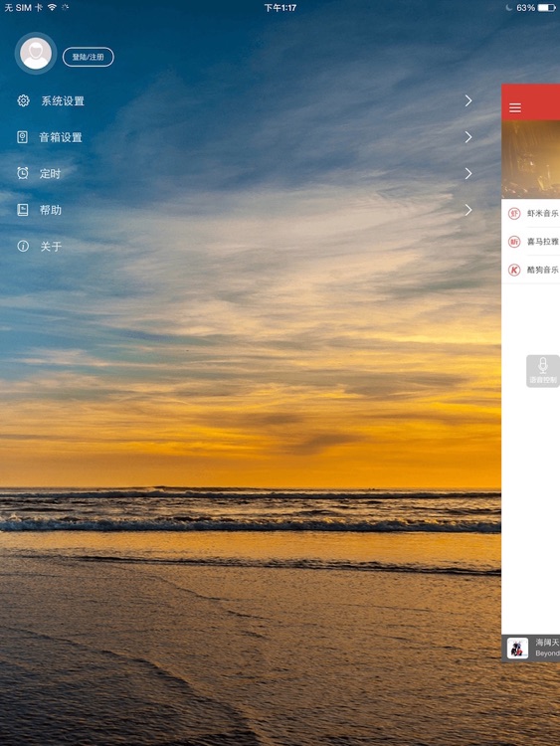Image resolution: width=560 pixels, height=746 pixels.
Task: Select 喜马拉雅 audio source
Action: (x=531, y=242)
